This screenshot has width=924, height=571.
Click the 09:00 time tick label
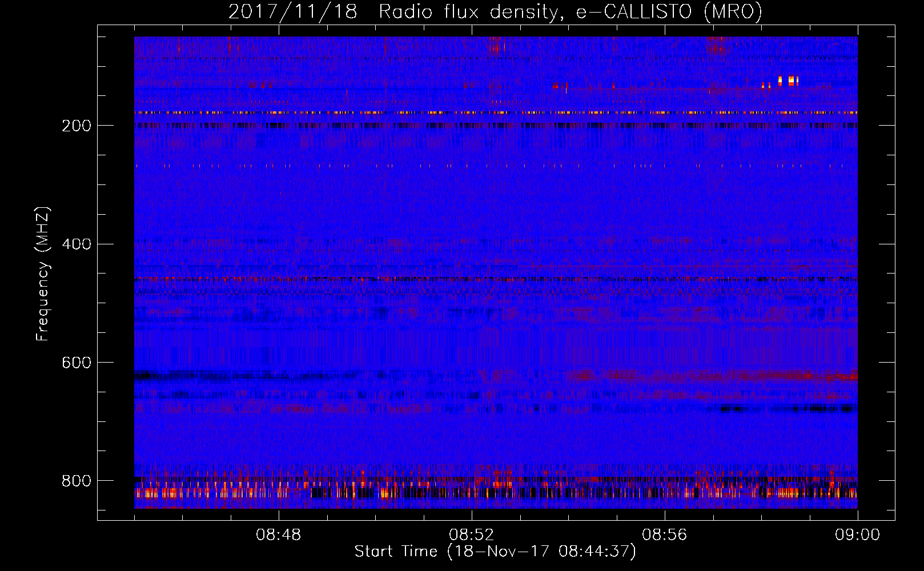coord(858,535)
